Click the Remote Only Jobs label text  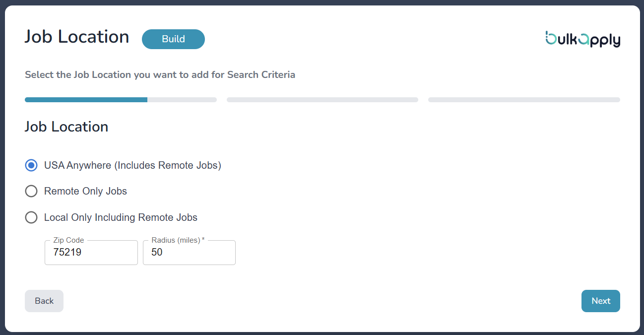point(85,191)
